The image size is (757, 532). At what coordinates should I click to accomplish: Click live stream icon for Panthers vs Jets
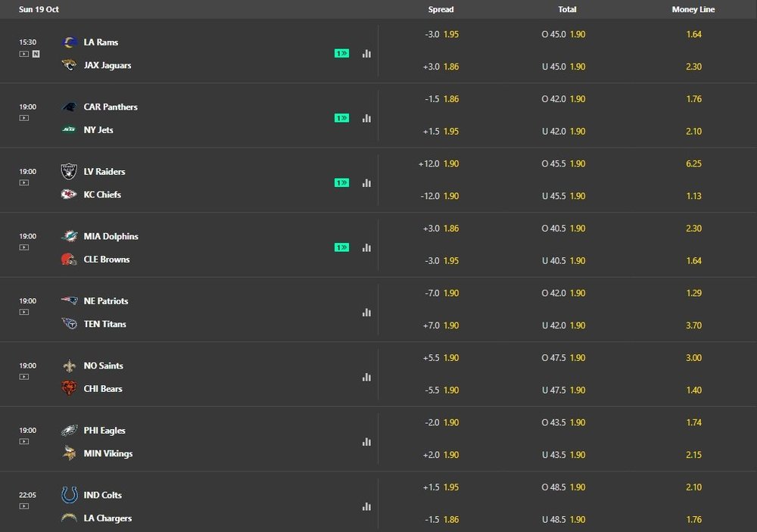[24, 119]
